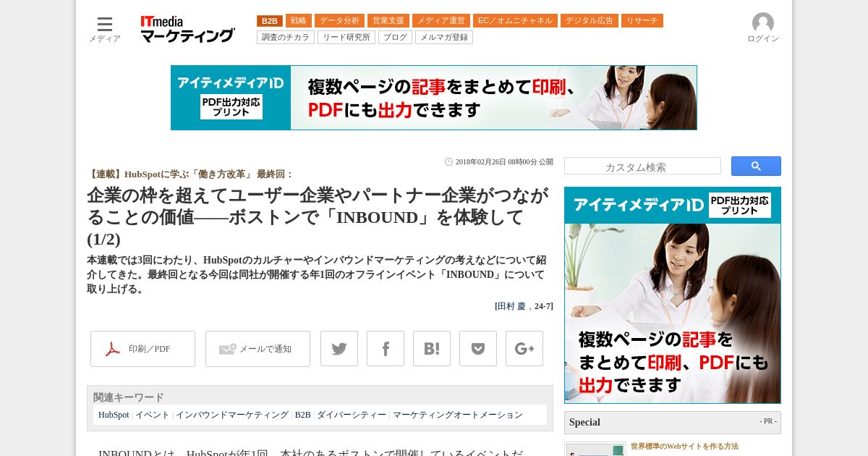
Task: Click the article headline text
Action: coord(318,217)
